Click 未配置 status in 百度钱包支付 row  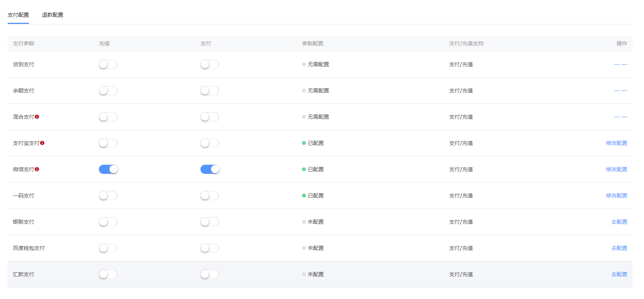(313, 248)
